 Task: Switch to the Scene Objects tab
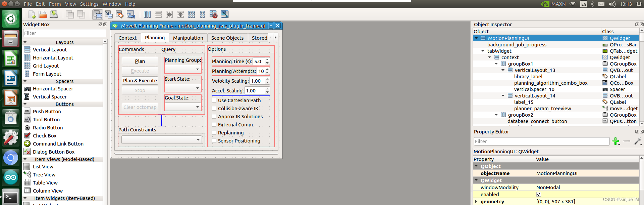click(x=227, y=38)
